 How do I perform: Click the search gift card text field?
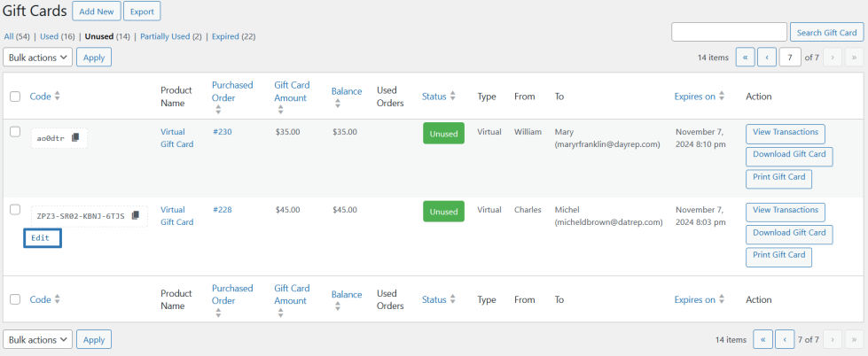(x=729, y=33)
